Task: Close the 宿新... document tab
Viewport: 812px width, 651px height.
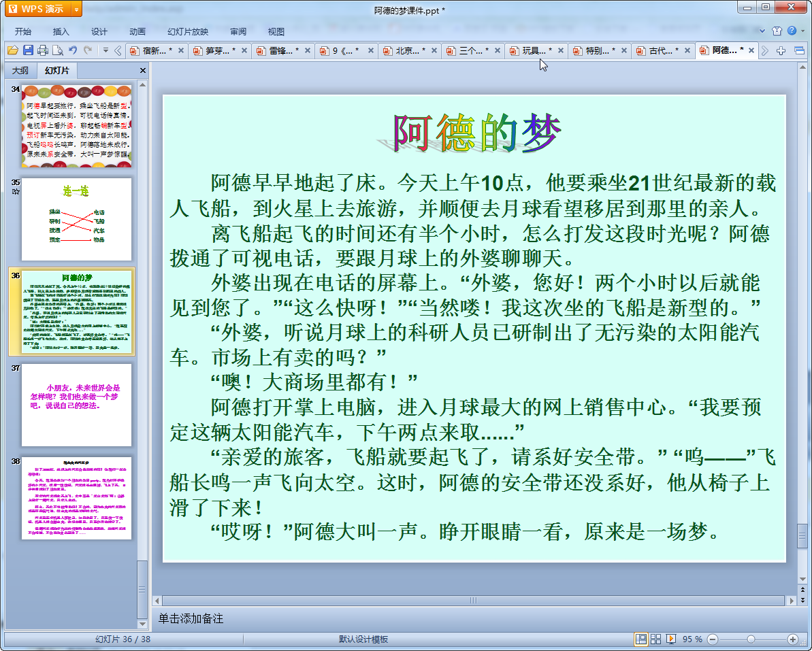Action: pyautogui.click(x=181, y=50)
